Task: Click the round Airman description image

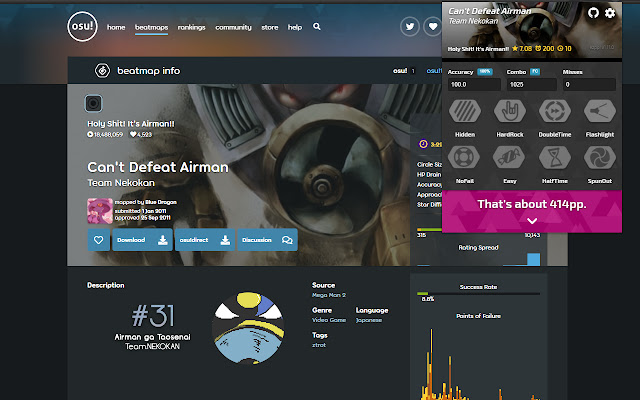Action: pos(248,327)
